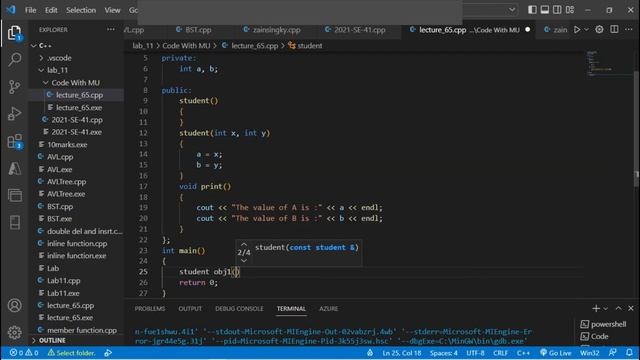This screenshot has height=360, width=640.
Task: Maximize the panel size chevron
Action: (618, 309)
